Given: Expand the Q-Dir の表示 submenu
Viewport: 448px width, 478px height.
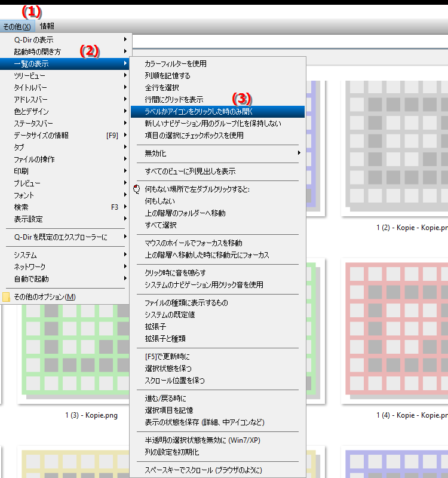Looking at the screenshot, I should (66, 39).
